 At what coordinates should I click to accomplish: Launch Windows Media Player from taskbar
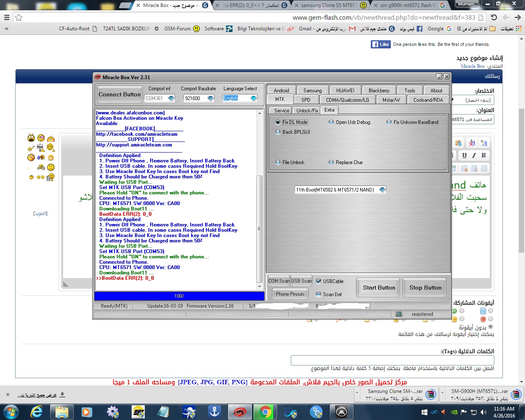click(87, 411)
